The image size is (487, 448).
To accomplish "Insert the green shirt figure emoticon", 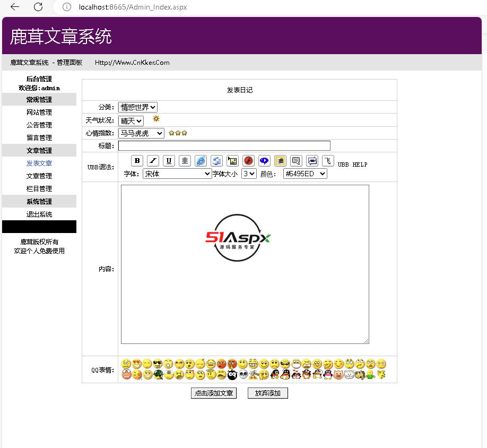I will (x=370, y=375).
